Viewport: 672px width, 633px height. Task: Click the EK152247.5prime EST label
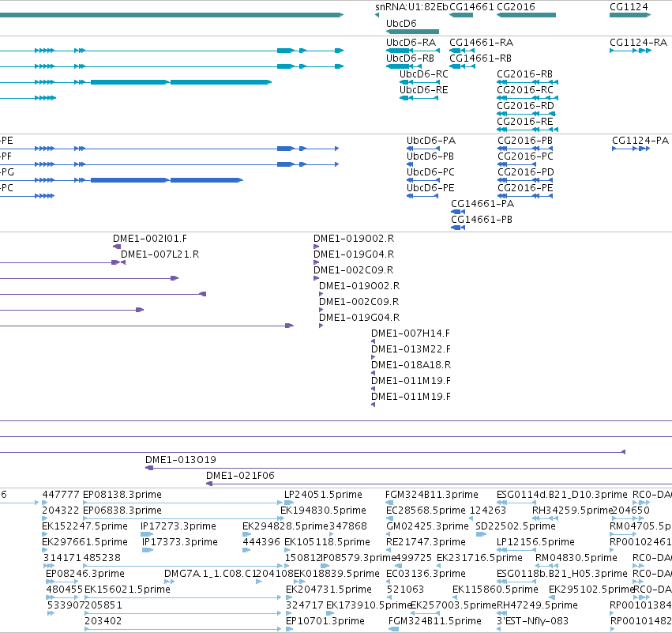tap(84, 526)
